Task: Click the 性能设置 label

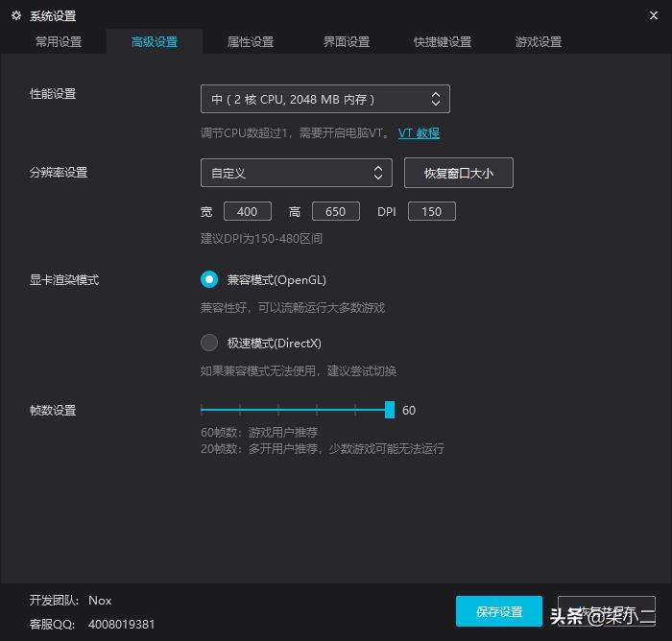Action: coord(53,93)
